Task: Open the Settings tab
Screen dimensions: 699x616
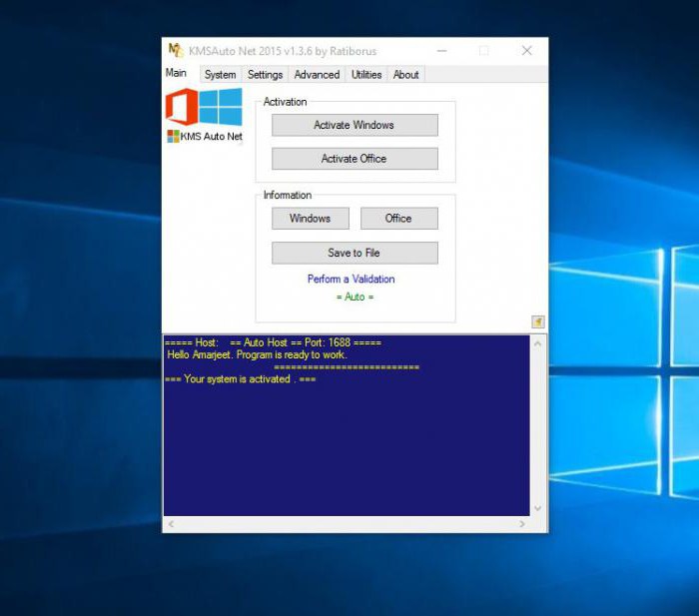Action: coord(265,75)
